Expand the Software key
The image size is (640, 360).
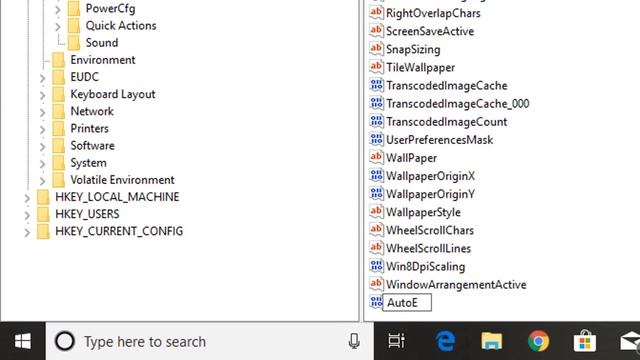(x=42, y=146)
